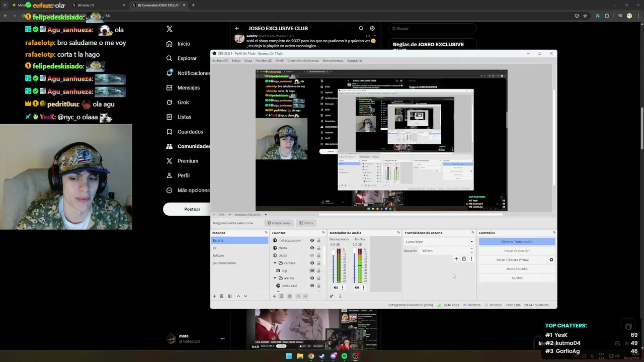Lock the matecapp.com source
Viewport: 644px width, 362px height.
[x=318, y=240]
